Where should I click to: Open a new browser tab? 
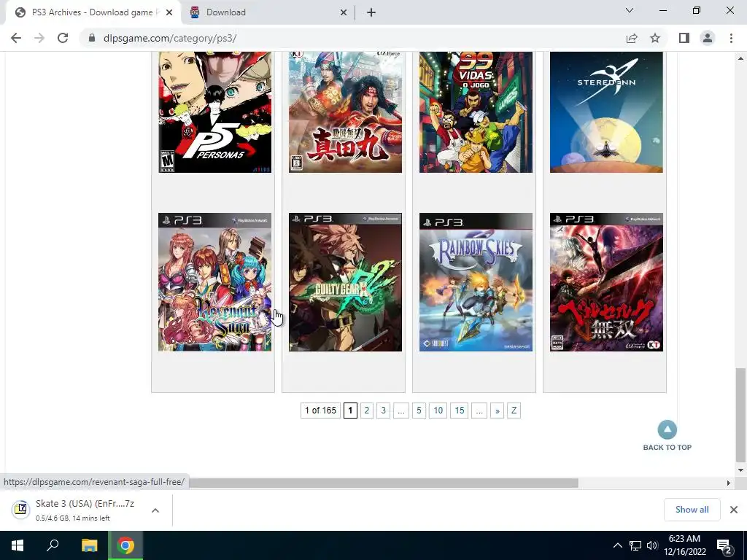(x=371, y=12)
